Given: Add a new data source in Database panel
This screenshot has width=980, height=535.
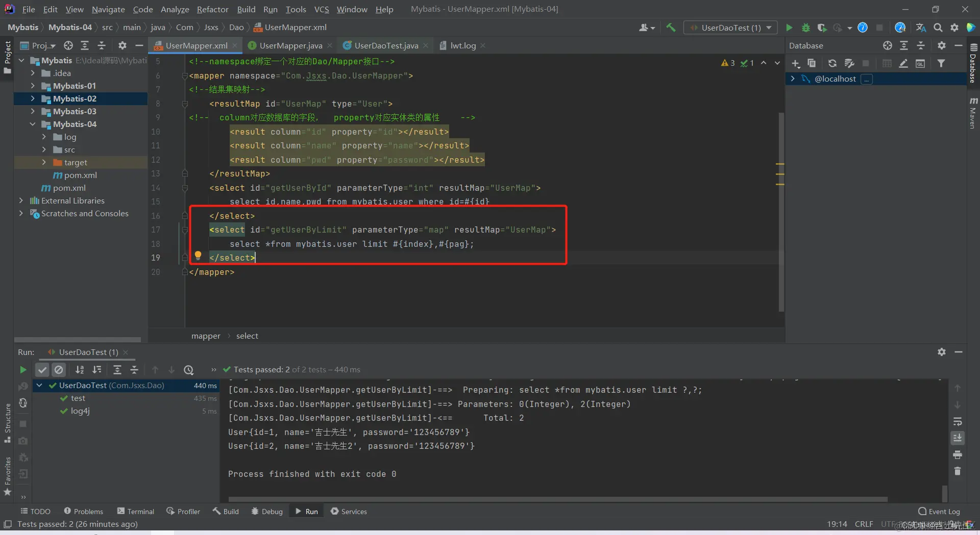Looking at the screenshot, I should click(x=796, y=63).
